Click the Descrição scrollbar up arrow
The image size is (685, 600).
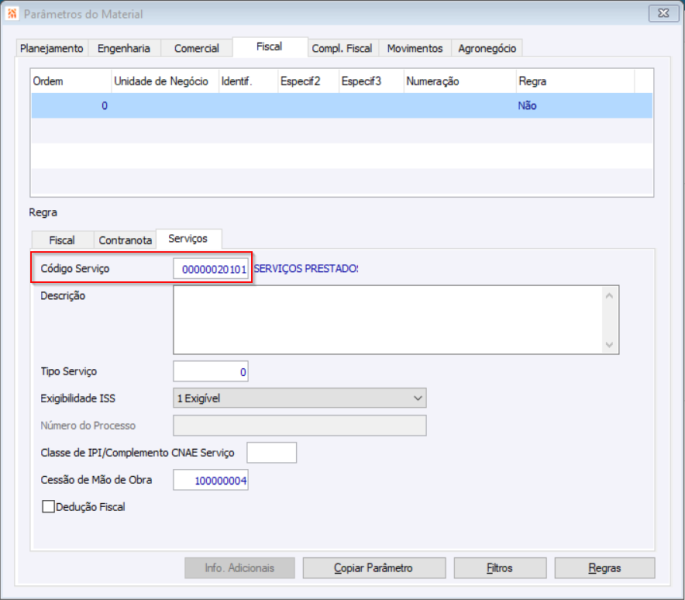point(610,296)
